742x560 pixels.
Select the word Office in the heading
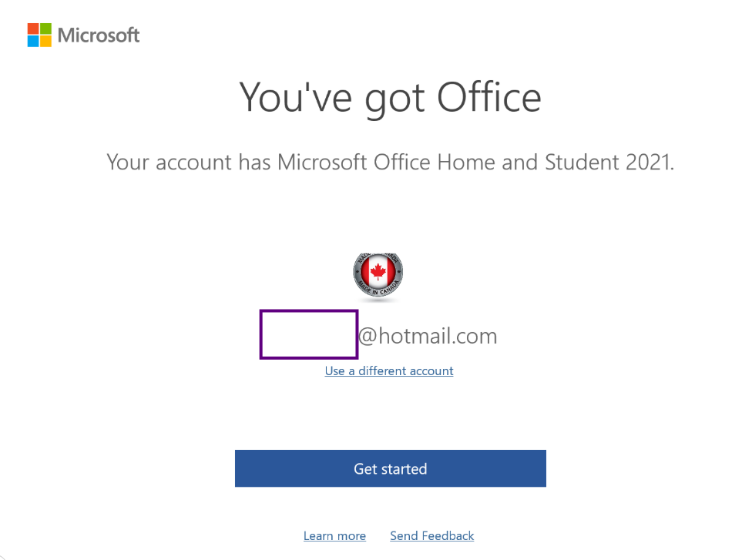coord(489,97)
